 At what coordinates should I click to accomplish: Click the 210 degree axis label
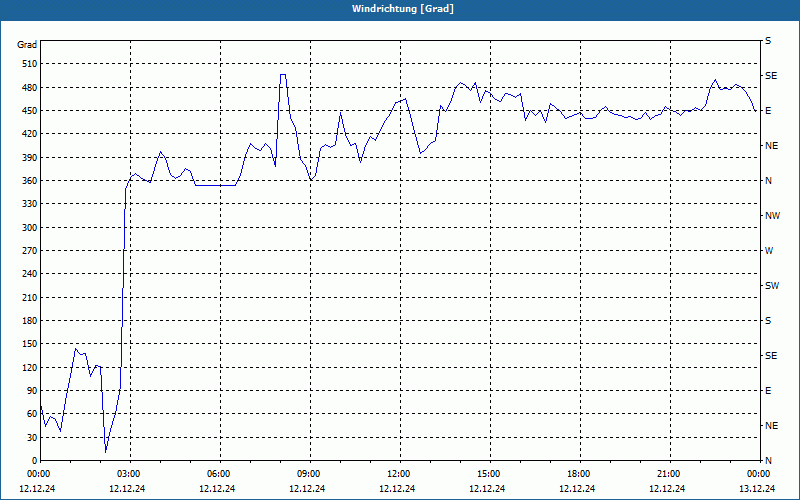[30, 297]
